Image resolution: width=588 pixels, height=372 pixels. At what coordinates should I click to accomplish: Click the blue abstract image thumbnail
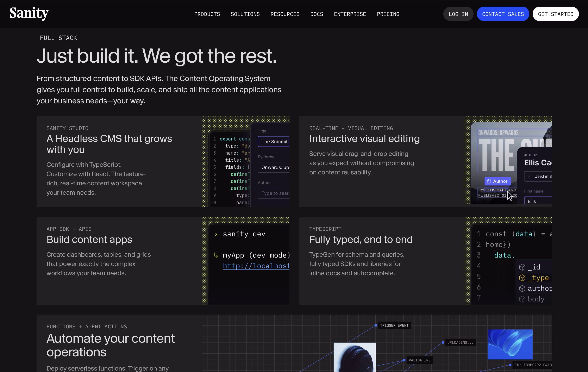click(510, 344)
